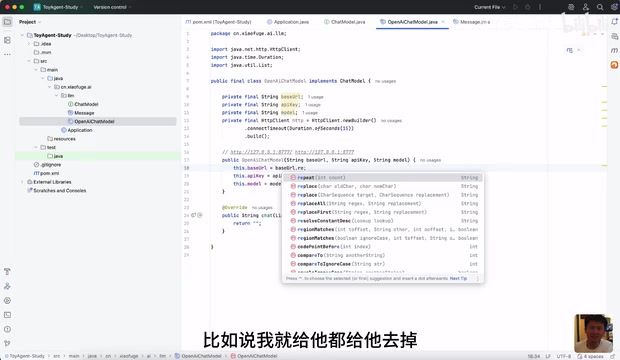Switch to Application.java tab
The width and height of the screenshot is (620, 360).
tap(288, 22)
